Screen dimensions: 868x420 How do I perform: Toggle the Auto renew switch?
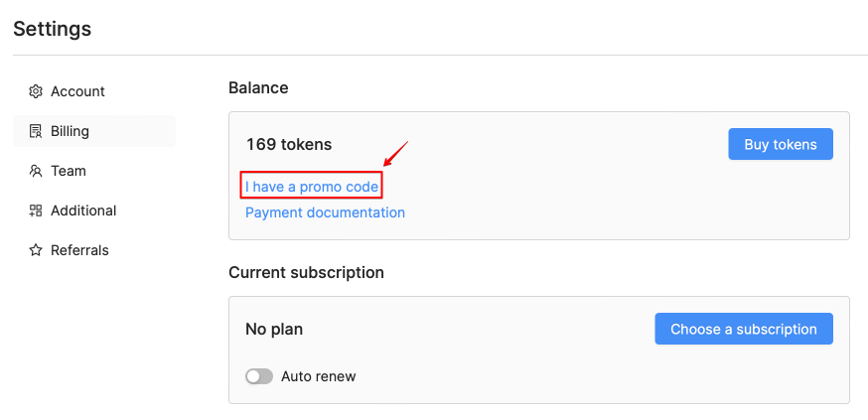click(x=259, y=377)
